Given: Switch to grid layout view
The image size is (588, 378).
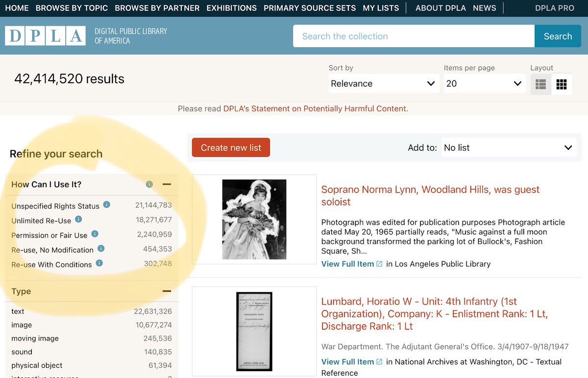Looking at the screenshot, I should click(562, 84).
